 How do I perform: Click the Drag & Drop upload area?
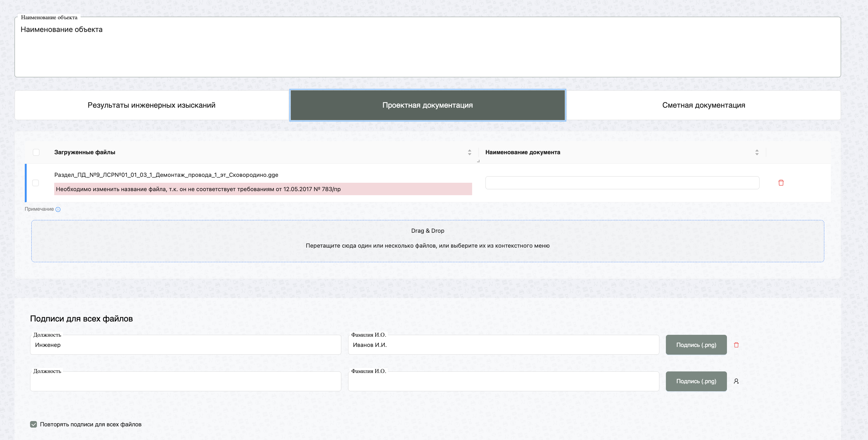pos(427,241)
